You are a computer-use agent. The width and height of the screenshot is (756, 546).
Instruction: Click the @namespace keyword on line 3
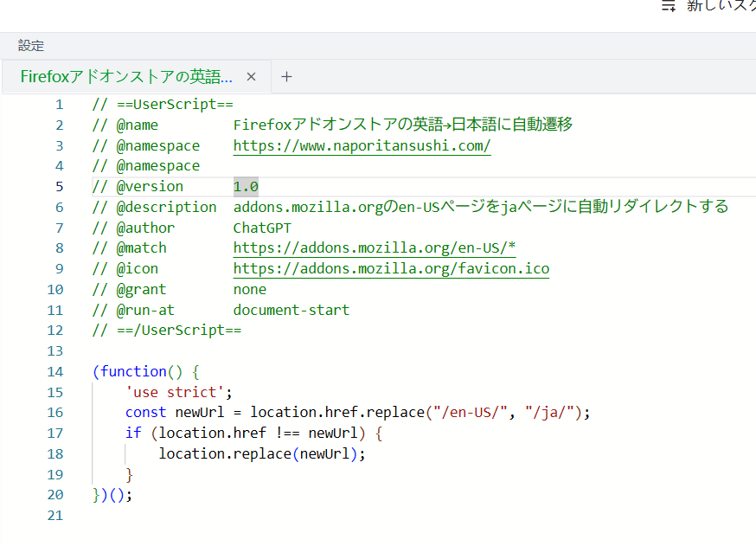pyautogui.click(x=157, y=145)
